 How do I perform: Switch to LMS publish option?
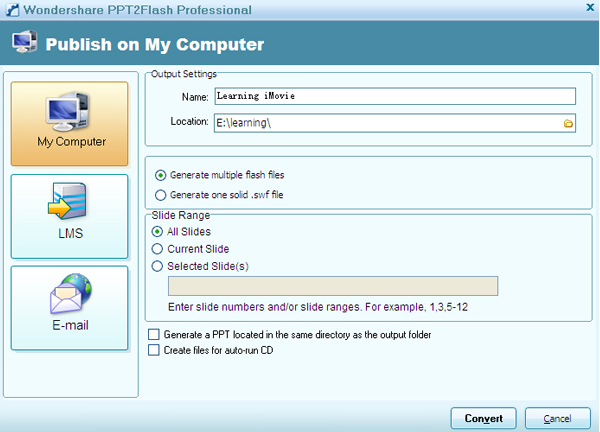coord(69,217)
